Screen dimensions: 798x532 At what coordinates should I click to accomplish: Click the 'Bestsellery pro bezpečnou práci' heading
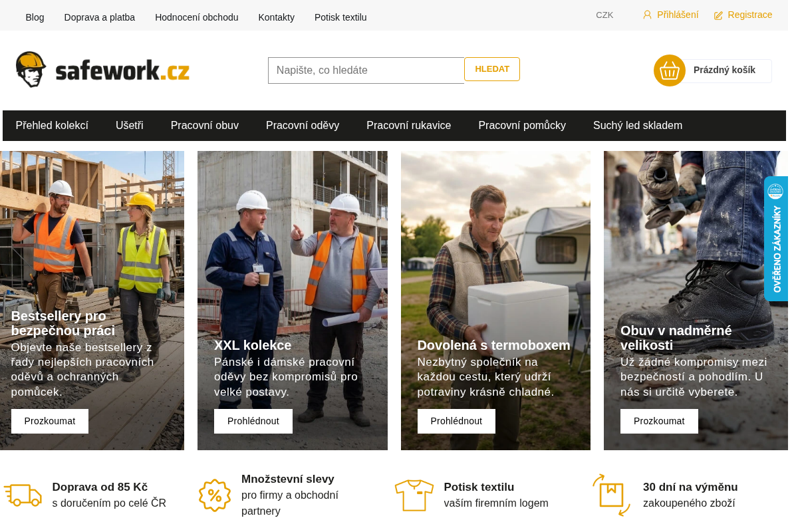coord(63,323)
